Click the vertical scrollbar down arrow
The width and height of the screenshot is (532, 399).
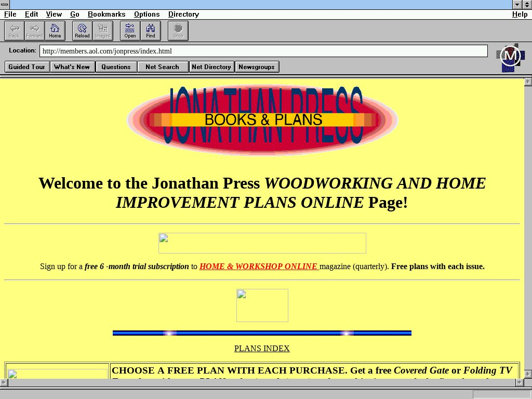pyautogui.click(x=527, y=374)
